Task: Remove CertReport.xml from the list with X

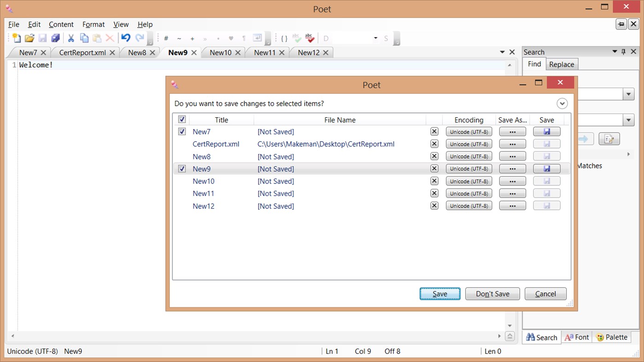Action: pos(434,144)
